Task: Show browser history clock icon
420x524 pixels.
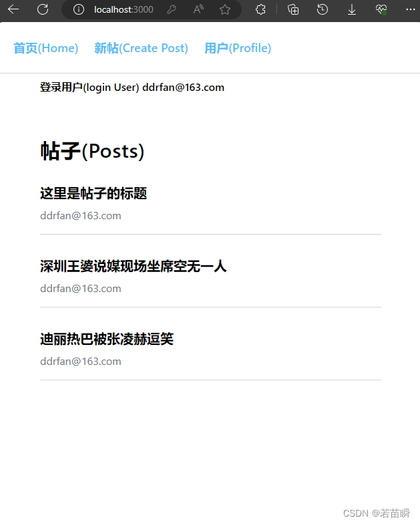Action: click(x=323, y=9)
